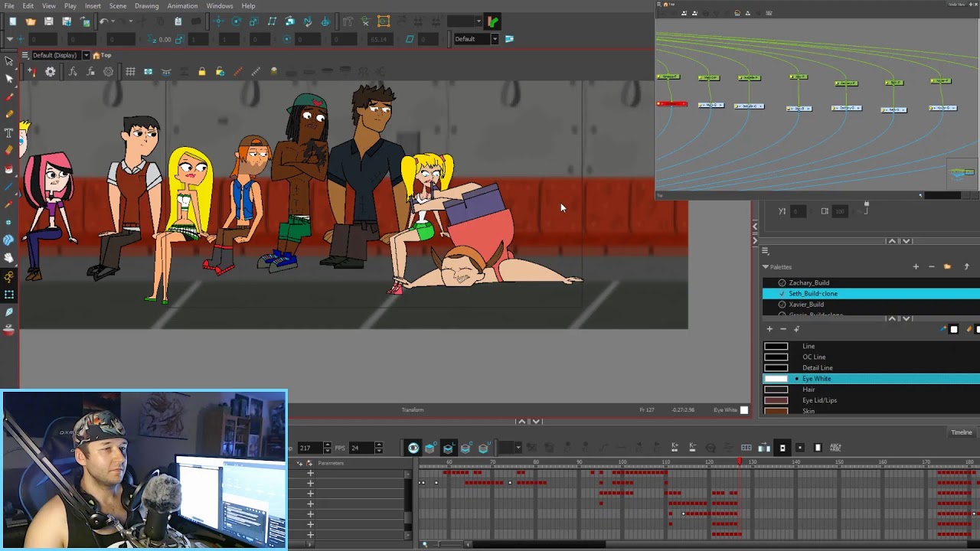This screenshot has width=980, height=551.
Task: Click the gear settings icon in Camera toolbar
Action: click(x=51, y=72)
